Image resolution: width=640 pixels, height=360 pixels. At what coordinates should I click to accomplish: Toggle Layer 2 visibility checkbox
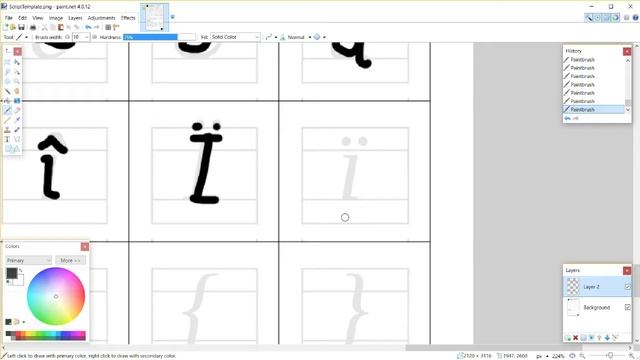point(628,287)
